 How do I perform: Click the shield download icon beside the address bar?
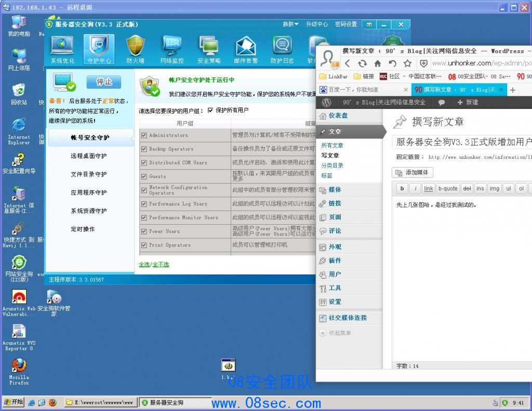click(x=424, y=63)
